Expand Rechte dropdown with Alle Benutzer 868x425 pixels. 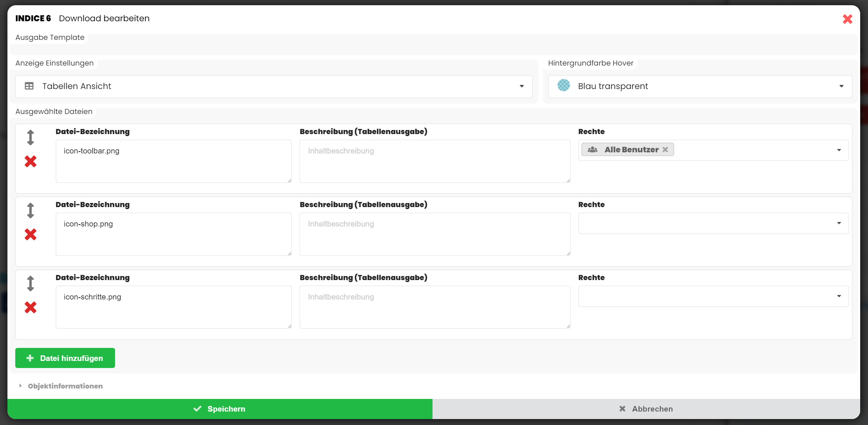(839, 150)
